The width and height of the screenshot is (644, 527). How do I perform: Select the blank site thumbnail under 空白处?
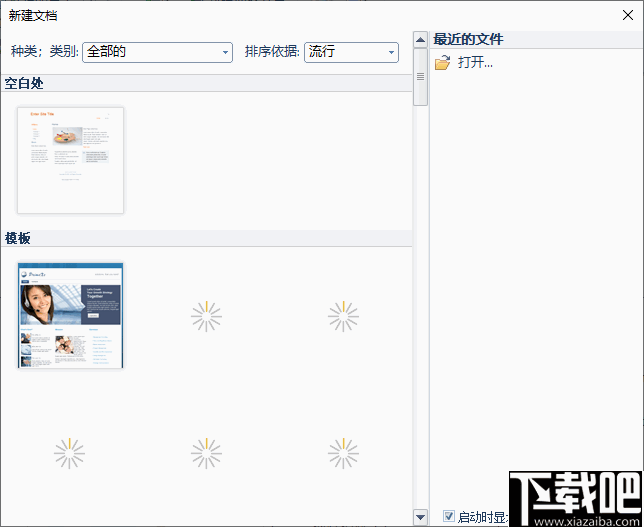pyautogui.click(x=70, y=160)
